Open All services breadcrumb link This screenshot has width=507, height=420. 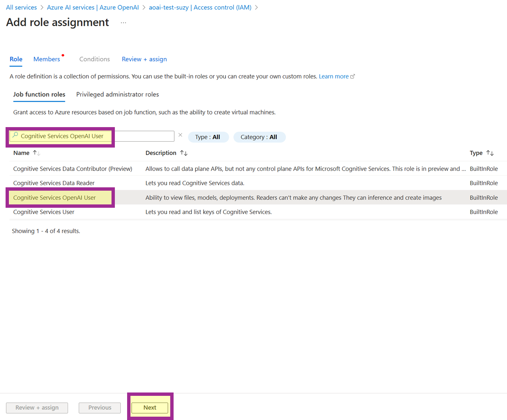21,7
